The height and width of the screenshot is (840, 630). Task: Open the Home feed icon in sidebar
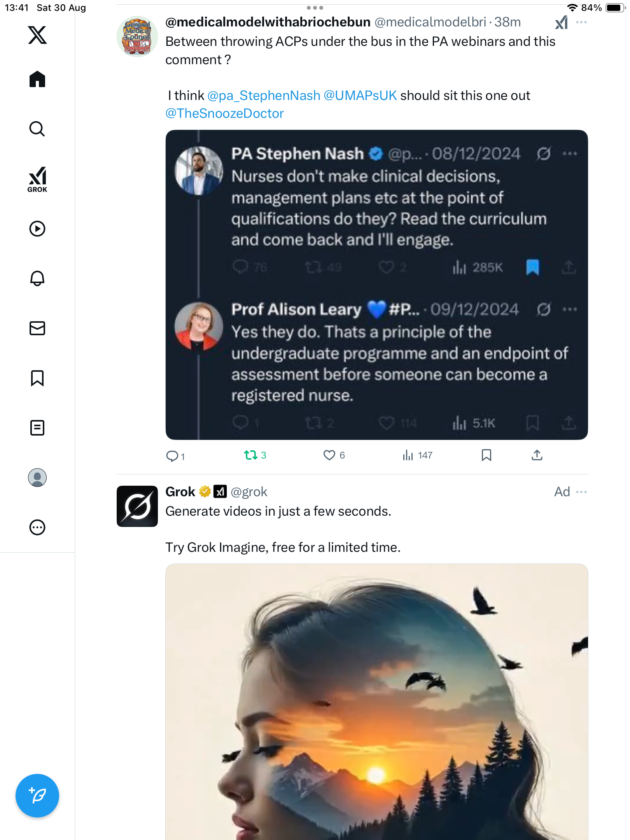(x=37, y=79)
